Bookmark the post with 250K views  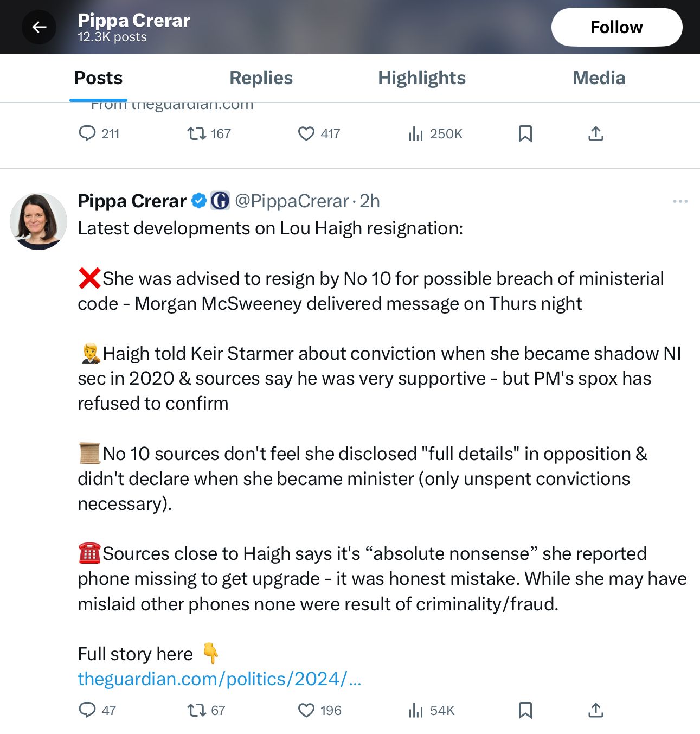pyautogui.click(x=525, y=133)
